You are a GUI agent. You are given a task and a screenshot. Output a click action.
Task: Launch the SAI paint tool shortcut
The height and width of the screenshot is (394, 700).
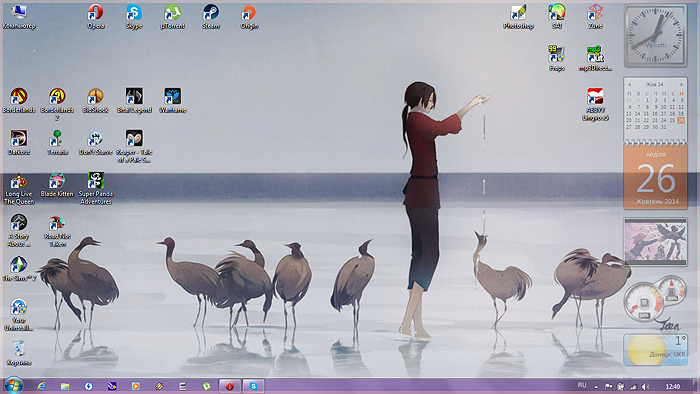click(x=557, y=17)
